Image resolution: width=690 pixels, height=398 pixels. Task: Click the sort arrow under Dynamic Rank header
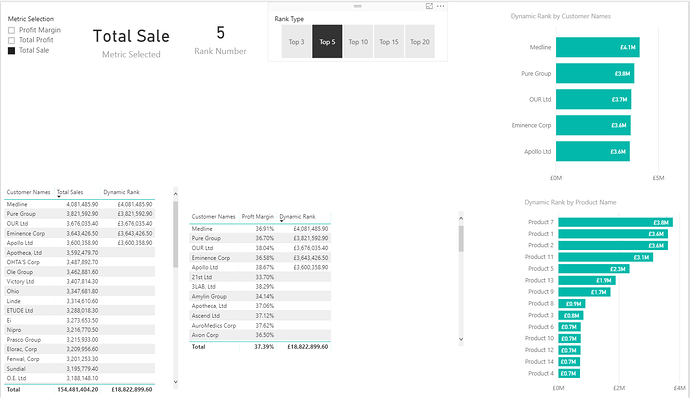pos(282,221)
